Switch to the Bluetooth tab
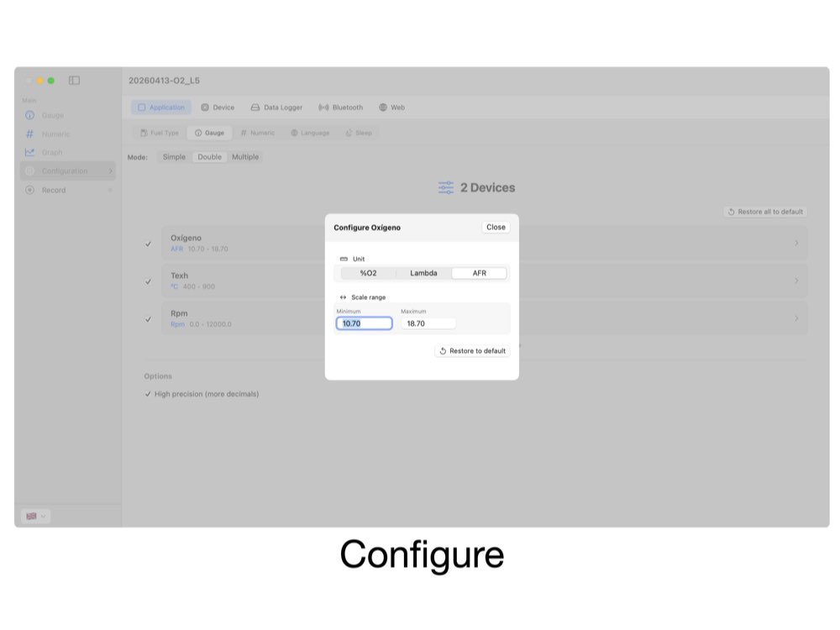Screen dimensions: 840x630 click(x=341, y=108)
